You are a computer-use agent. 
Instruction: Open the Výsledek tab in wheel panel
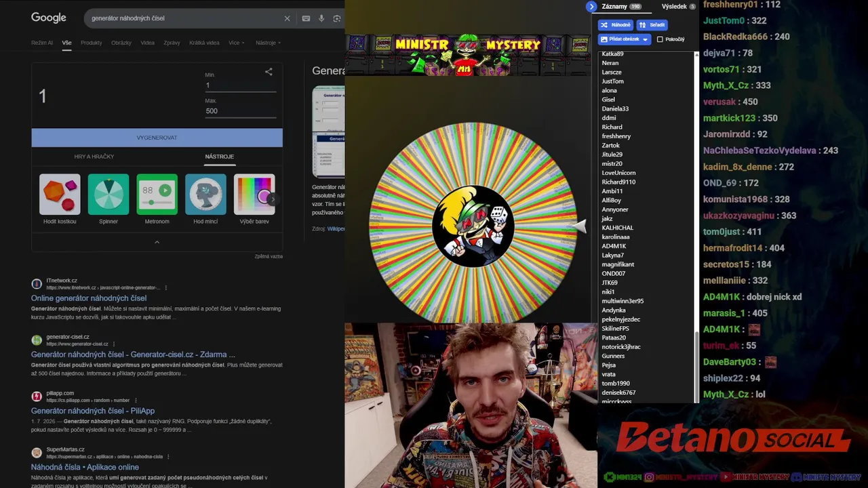click(x=678, y=7)
